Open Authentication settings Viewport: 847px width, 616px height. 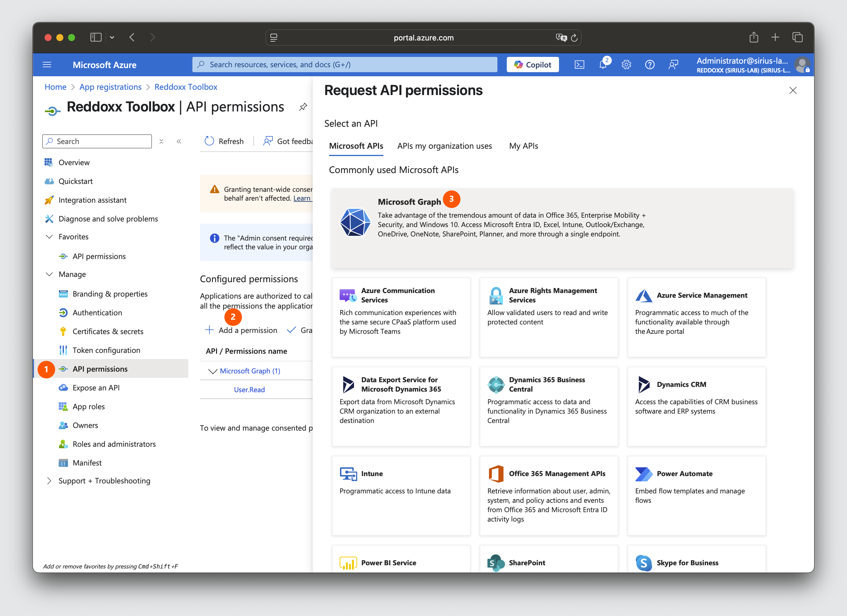point(97,313)
